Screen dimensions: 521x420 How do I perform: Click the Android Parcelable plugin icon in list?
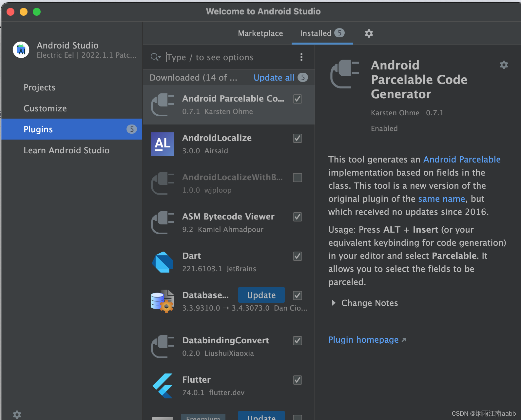163,105
